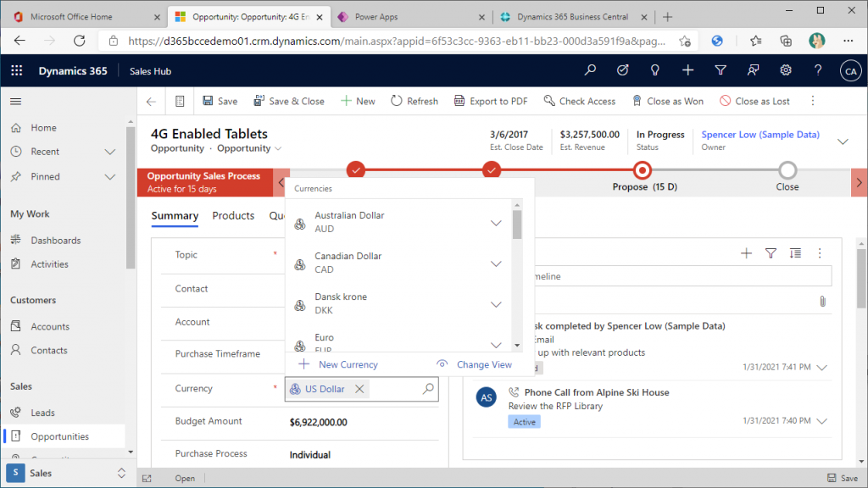The image size is (868, 488).
Task: Mark opportunity with Close as Lost
Action: tap(754, 102)
